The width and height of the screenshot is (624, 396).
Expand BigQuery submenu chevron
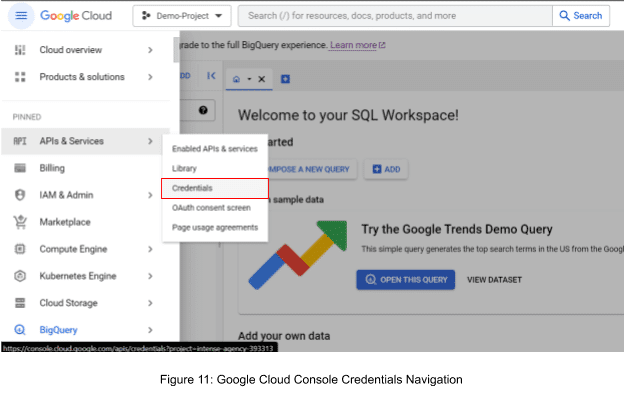tap(150, 330)
